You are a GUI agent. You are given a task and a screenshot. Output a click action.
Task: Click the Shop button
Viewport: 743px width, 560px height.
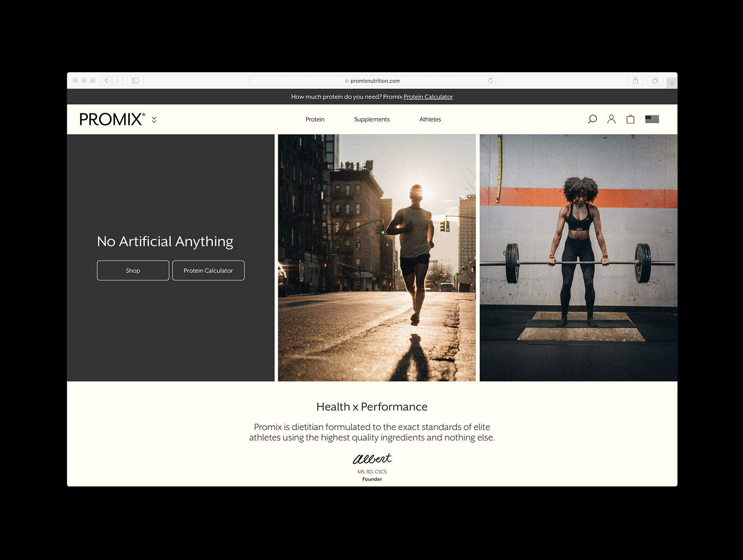coord(133,271)
